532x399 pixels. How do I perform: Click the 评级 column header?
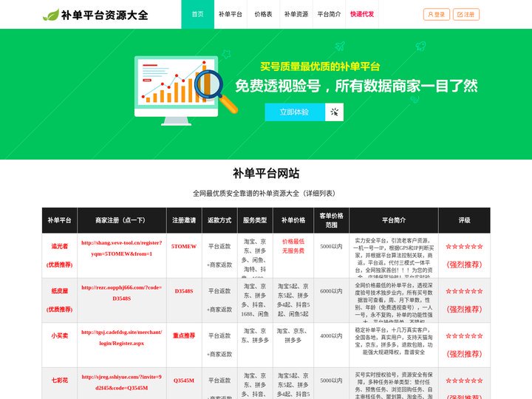tap(465, 220)
